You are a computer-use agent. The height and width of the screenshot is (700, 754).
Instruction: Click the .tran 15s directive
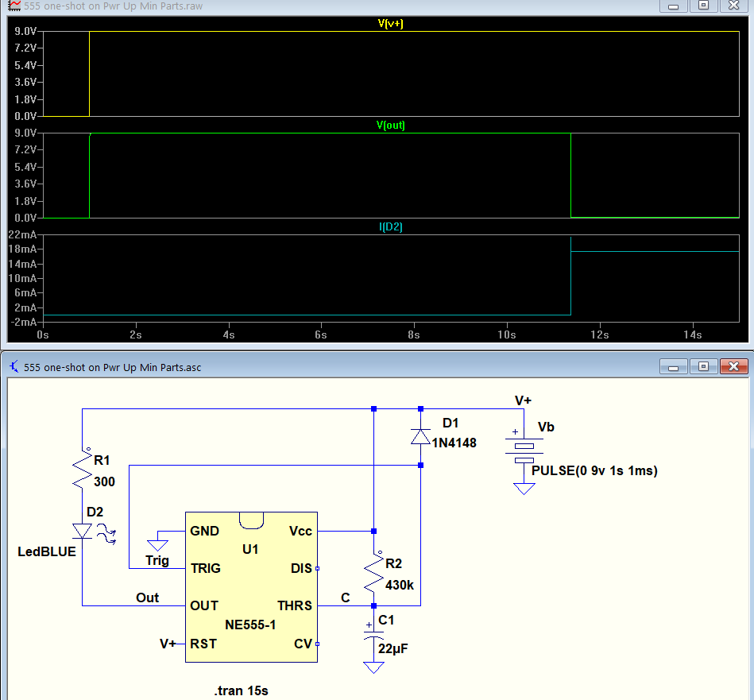241,691
